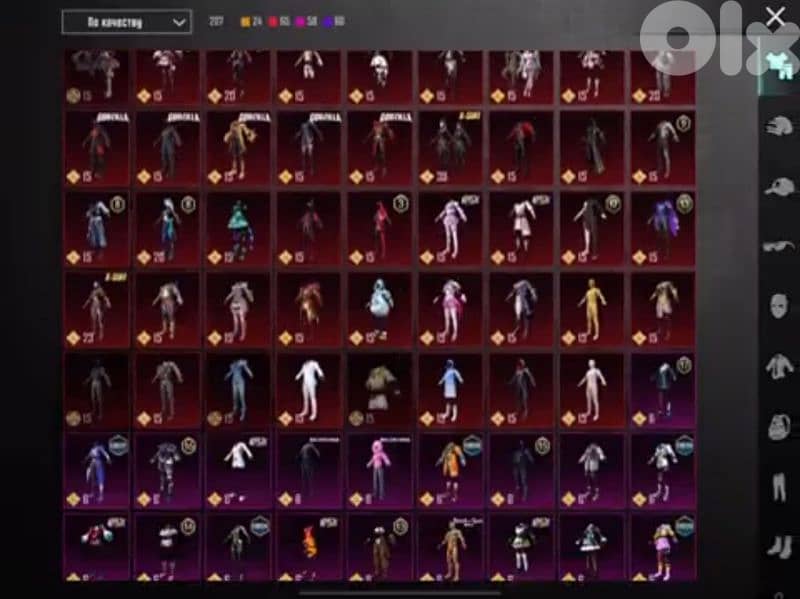This screenshot has height=599, width=800.
Task: Select the orange jumpsuit outfit
Action: 451,471
